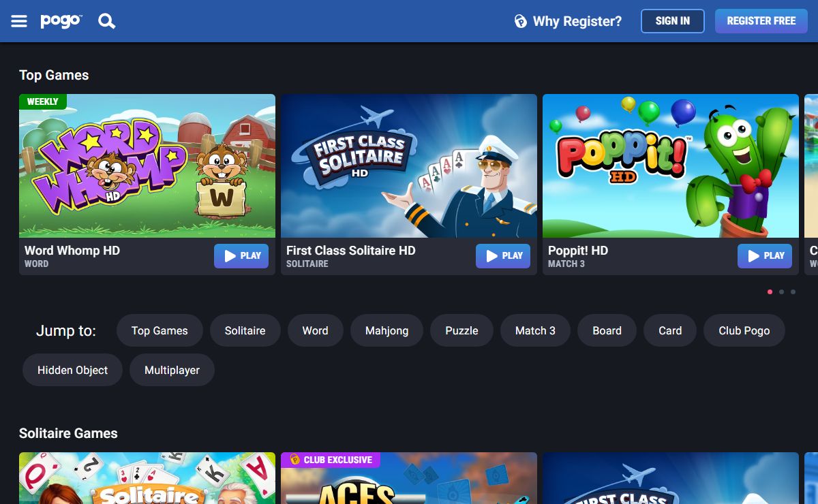
Task: Go to the third carousel page dot
Action: coord(793,292)
